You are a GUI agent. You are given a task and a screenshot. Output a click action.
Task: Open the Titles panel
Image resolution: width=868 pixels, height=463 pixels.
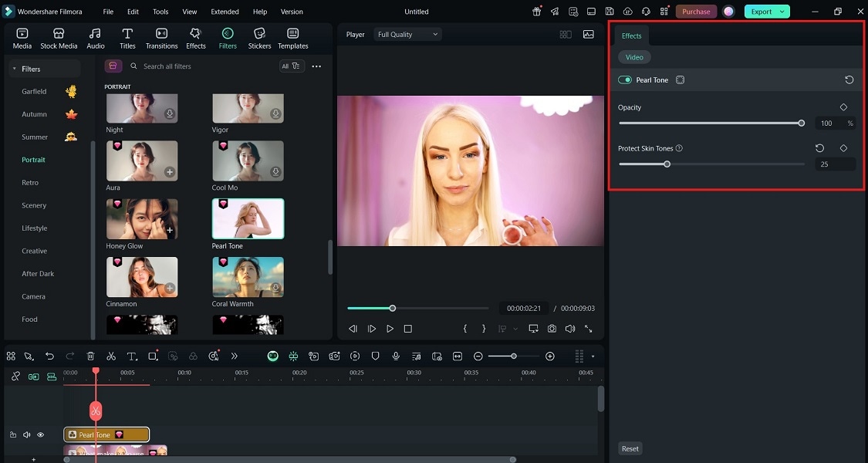(x=127, y=39)
